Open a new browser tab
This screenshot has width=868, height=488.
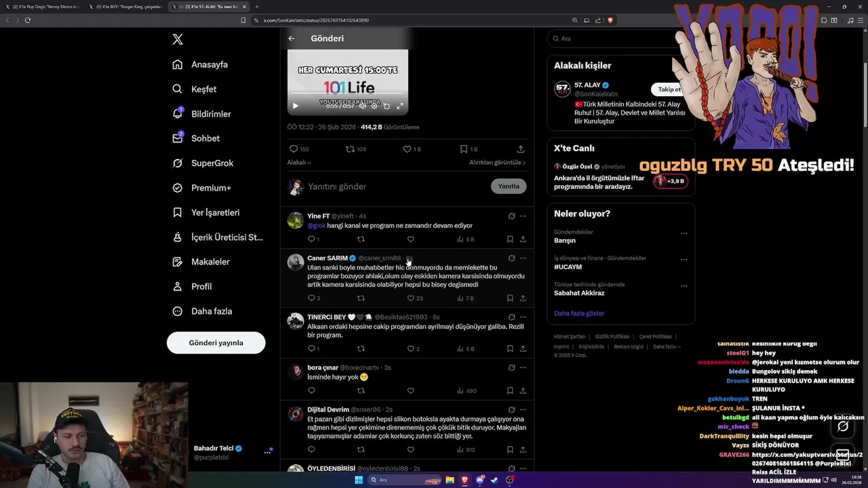point(256,7)
